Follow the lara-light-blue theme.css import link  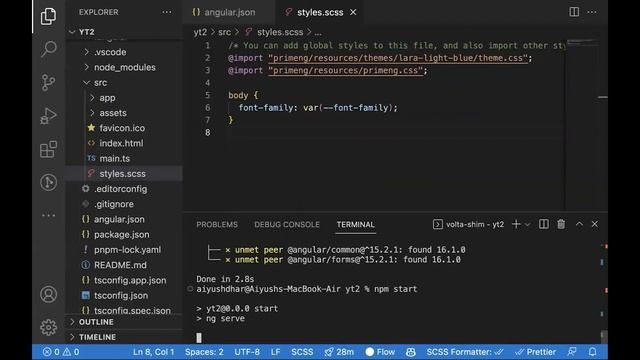tap(398, 58)
